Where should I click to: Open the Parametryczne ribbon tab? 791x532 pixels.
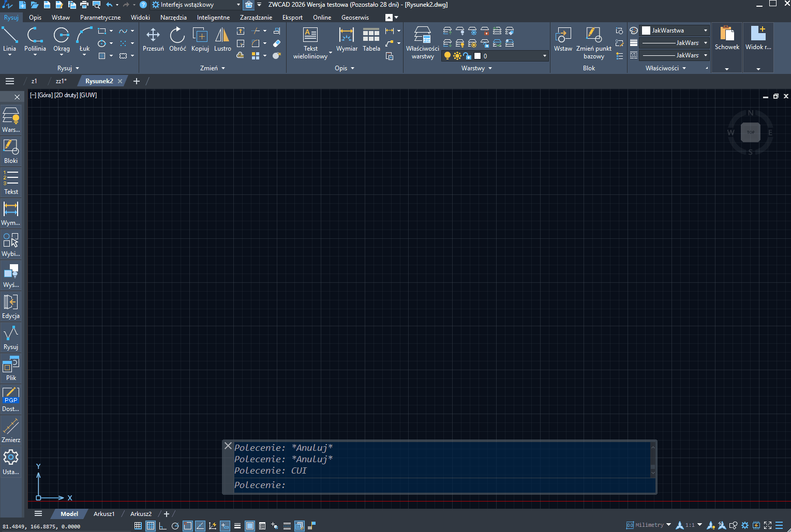tap(100, 18)
